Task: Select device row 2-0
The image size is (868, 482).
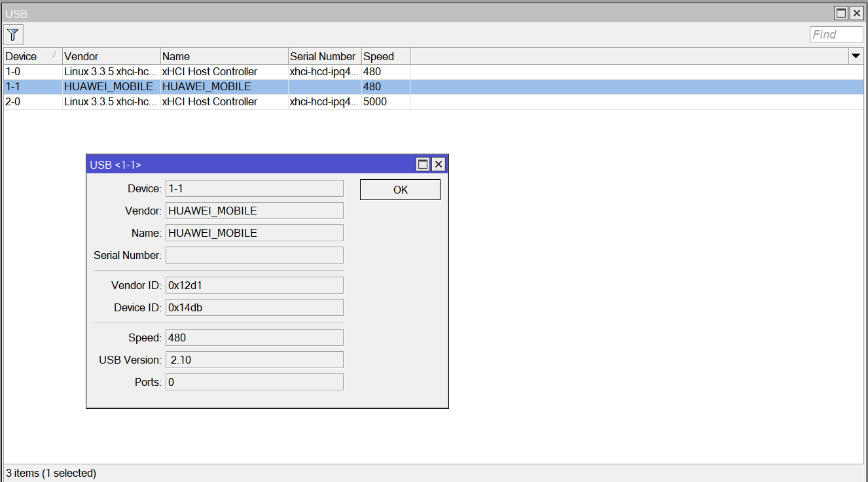Action: click(x=433, y=101)
